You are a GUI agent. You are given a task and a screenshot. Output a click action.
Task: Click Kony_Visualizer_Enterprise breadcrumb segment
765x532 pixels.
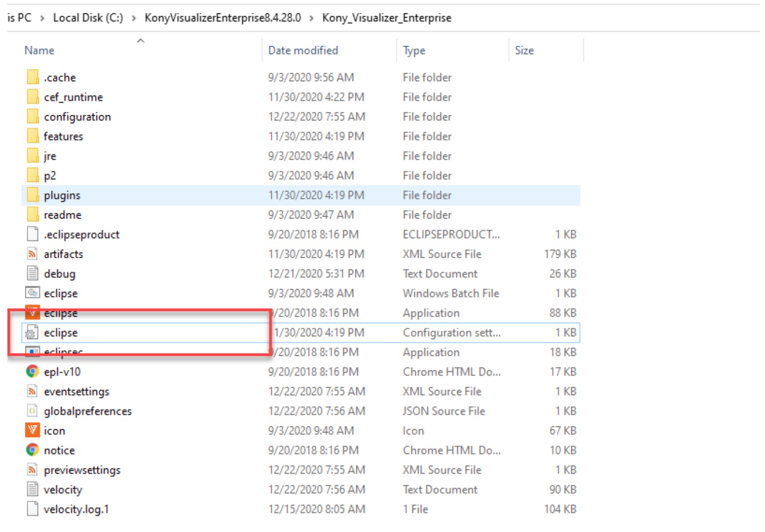[x=387, y=18]
